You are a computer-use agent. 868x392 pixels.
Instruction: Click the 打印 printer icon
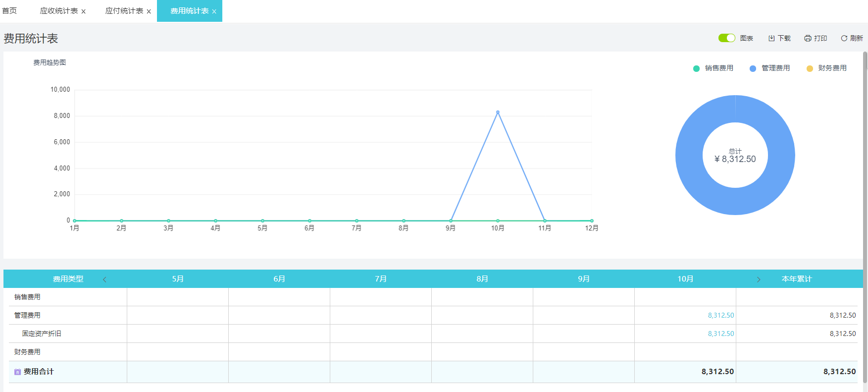[x=808, y=38]
